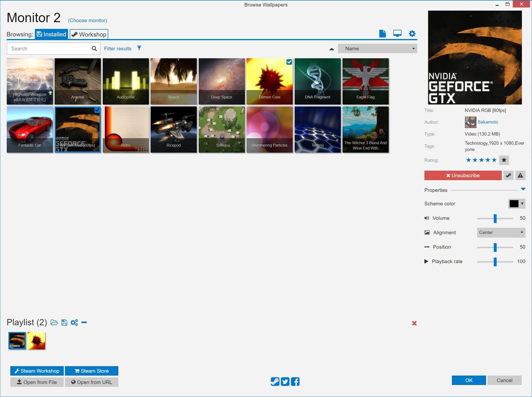Image resolution: width=532 pixels, height=397 pixels.
Task: Click the Sakamoto author avatar
Action: tap(470, 122)
